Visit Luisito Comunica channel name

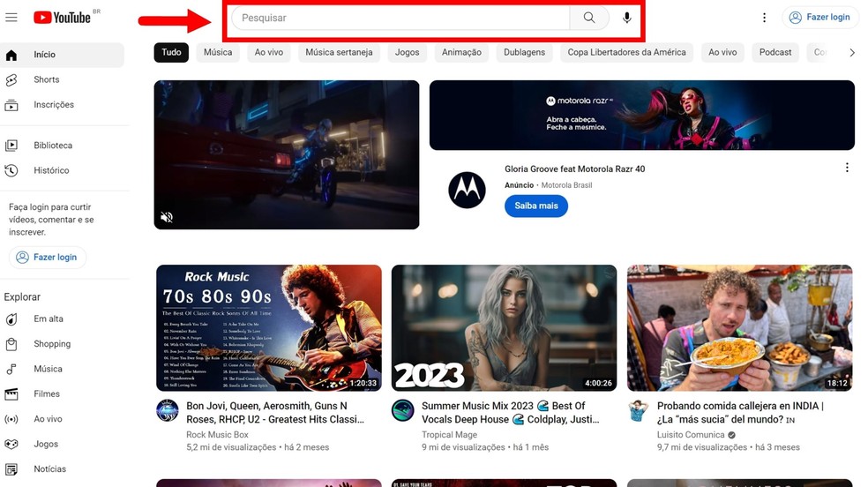(x=691, y=435)
